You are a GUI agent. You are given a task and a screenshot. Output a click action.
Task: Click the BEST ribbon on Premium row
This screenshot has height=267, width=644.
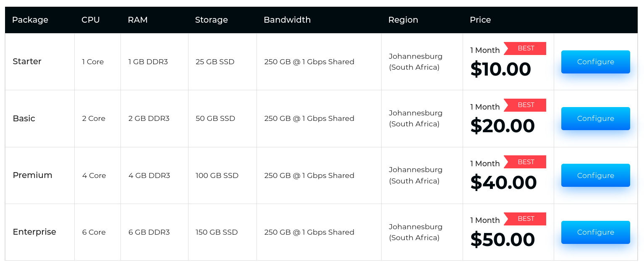point(526,162)
